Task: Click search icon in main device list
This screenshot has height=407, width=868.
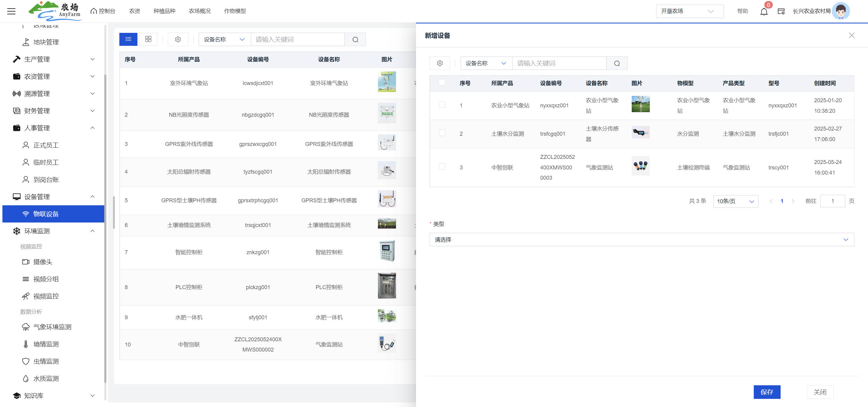Action: [x=355, y=39]
